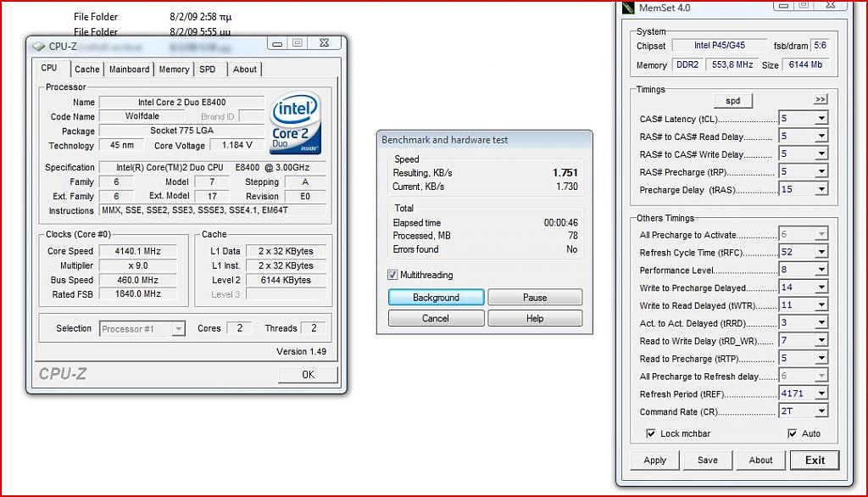Viewport: 868px width, 497px height.
Task: Switch to the Mainboard tab
Action: tap(129, 70)
